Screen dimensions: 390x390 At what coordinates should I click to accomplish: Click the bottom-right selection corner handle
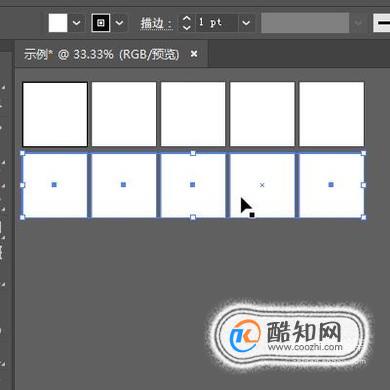tap(364, 217)
